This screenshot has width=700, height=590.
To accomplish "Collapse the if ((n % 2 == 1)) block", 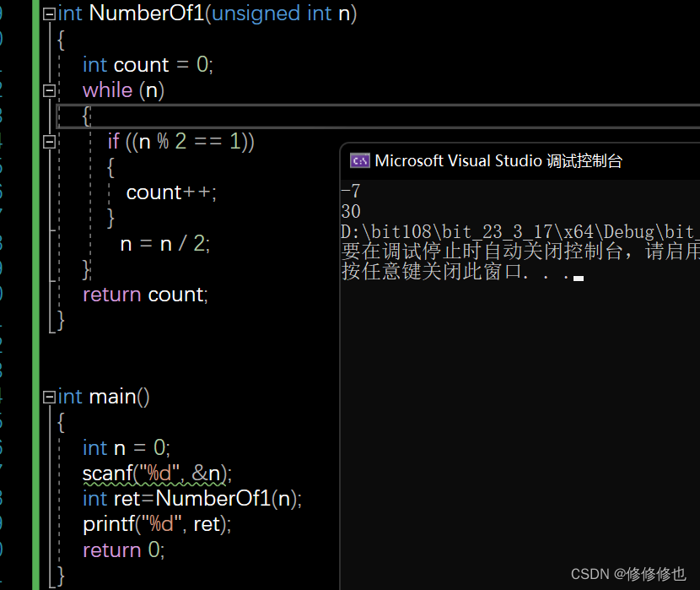I will 49,142.
